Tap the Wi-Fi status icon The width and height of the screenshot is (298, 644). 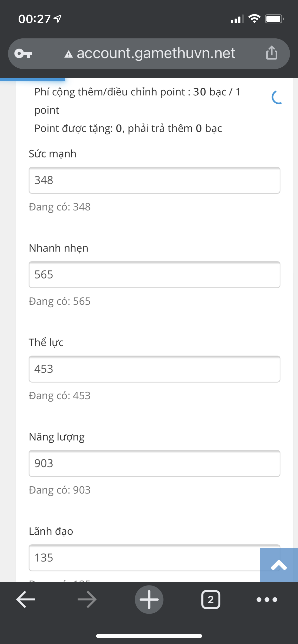pos(254,19)
